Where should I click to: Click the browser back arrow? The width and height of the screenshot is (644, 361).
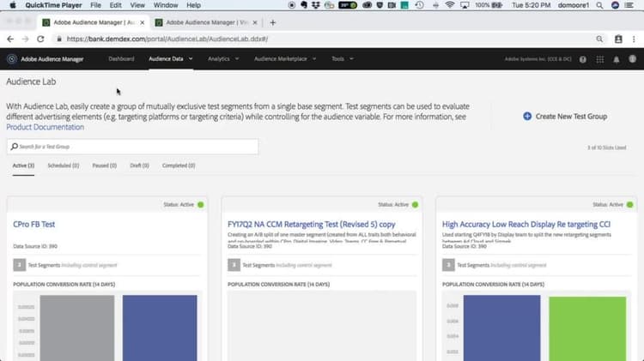[x=10, y=39]
